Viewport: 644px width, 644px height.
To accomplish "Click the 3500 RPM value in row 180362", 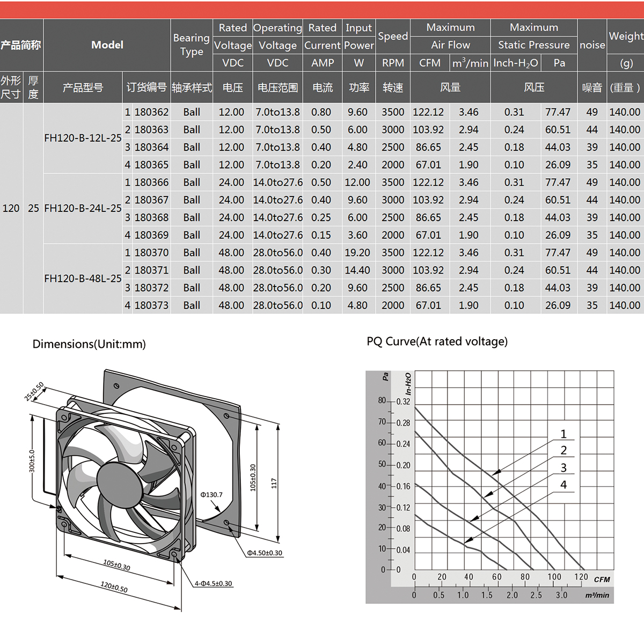I will coord(393,112).
